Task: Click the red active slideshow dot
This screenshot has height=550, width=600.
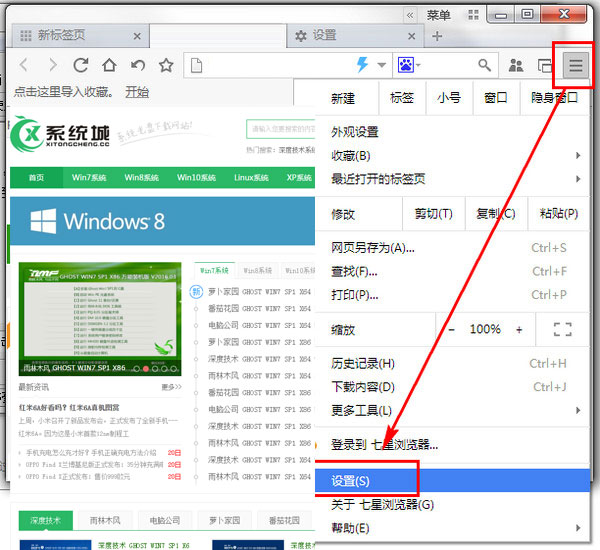Action: click(146, 369)
